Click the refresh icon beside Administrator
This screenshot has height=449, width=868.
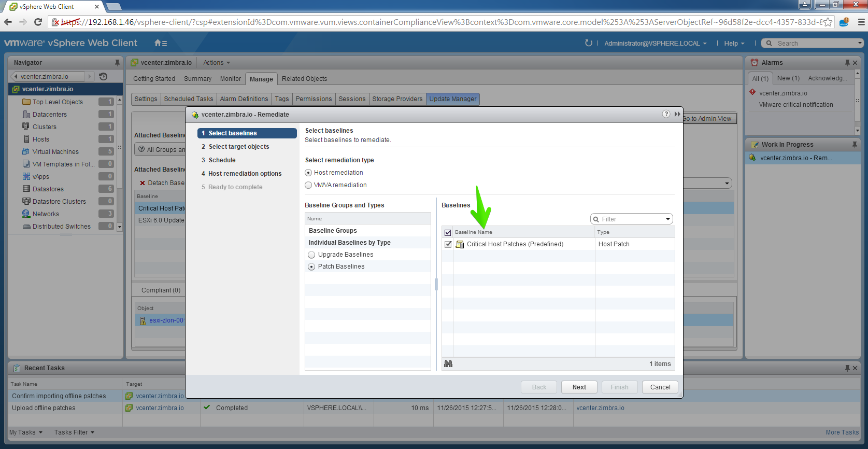588,43
